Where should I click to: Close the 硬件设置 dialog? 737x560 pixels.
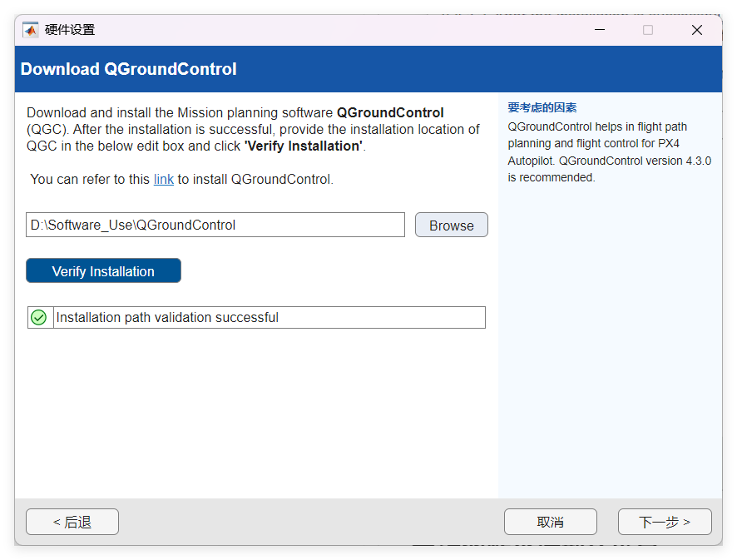pos(697,30)
